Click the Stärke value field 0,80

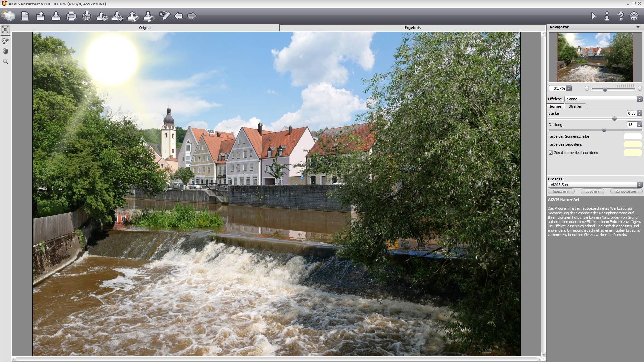(x=632, y=113)
